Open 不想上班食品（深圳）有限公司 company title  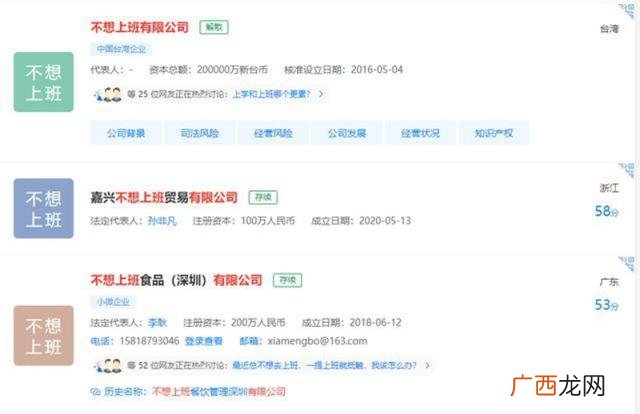176,280
